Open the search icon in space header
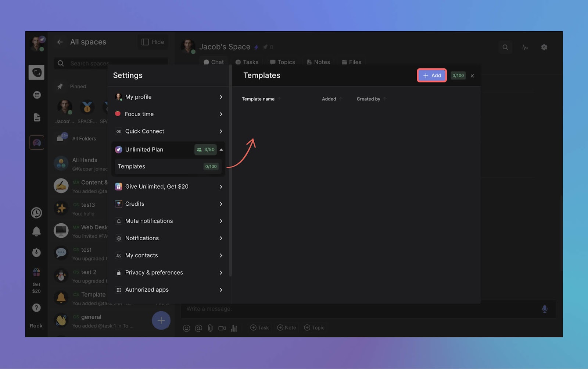588x369 pixels. 505,47
